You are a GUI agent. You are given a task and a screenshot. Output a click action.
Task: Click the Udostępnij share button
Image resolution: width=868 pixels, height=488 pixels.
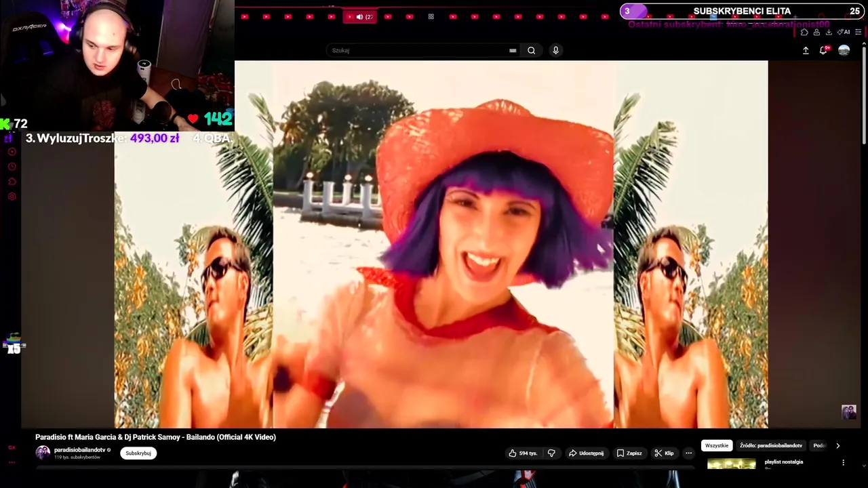(x=586, y=453)
